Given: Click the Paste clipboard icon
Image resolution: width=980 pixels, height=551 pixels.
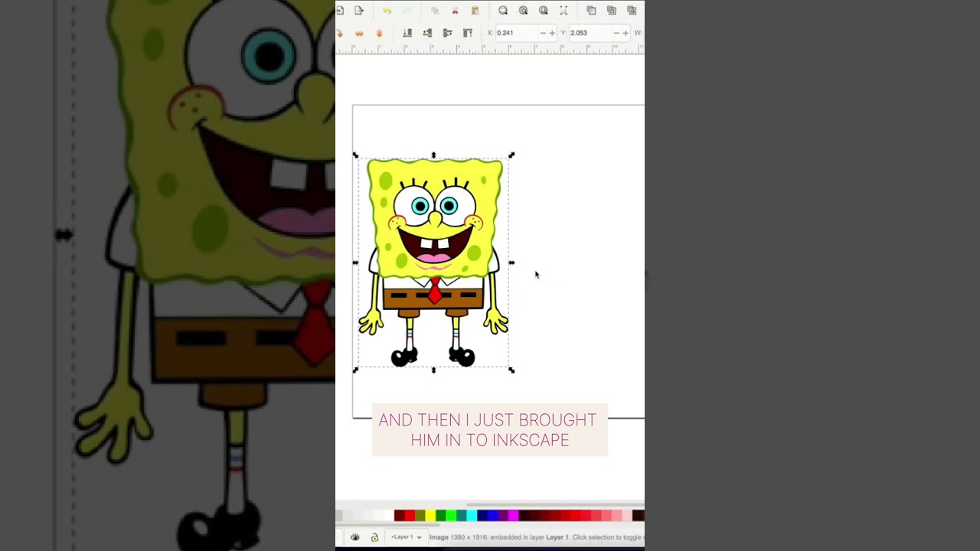Looking at the screenshot, I should 475,11.
